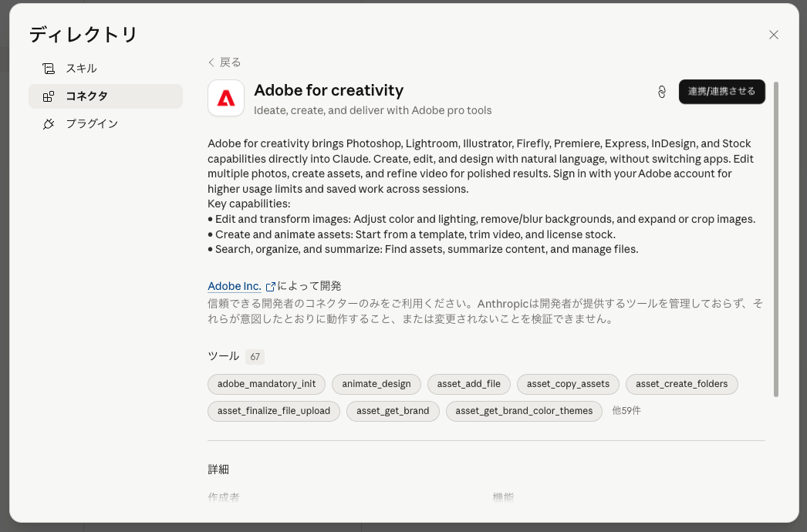Click the 信頼できる開発者 warning text

[x=485, y=311]
